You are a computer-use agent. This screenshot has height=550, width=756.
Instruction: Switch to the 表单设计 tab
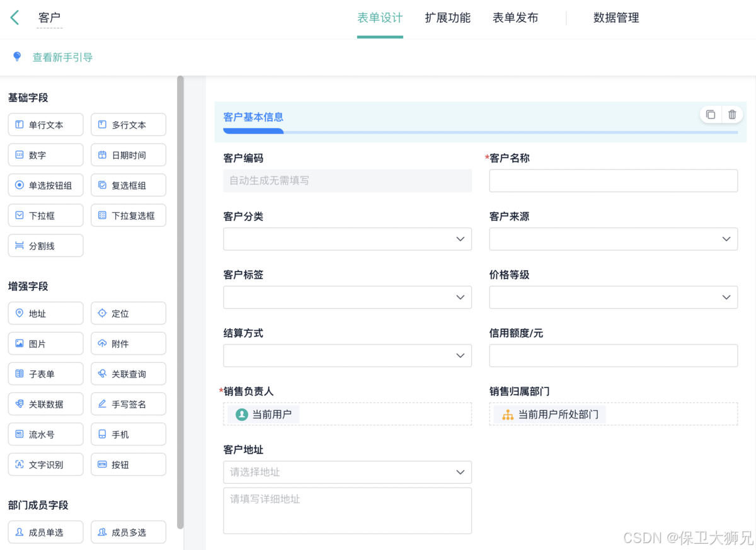[x=380, y=18]
